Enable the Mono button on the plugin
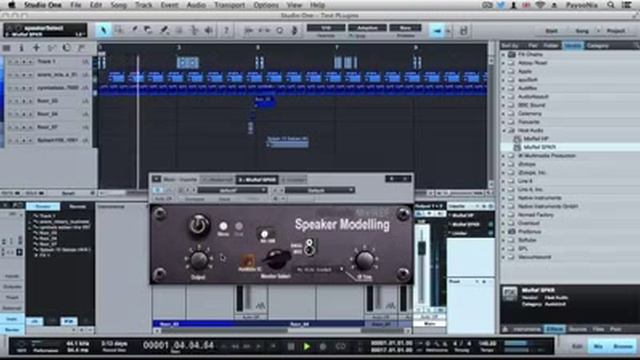Image resolution: width=640 pixels, height=360 pixels. [x=223, y=226]
